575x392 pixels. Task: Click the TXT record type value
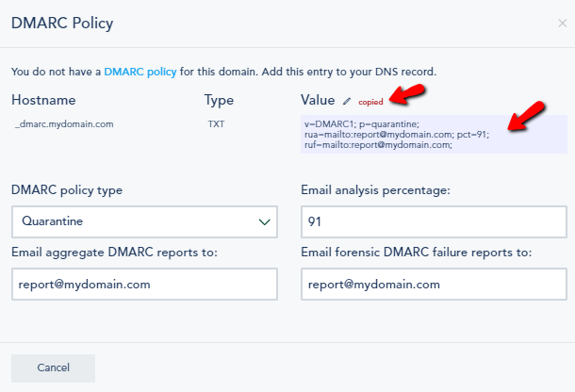(216, 123)
